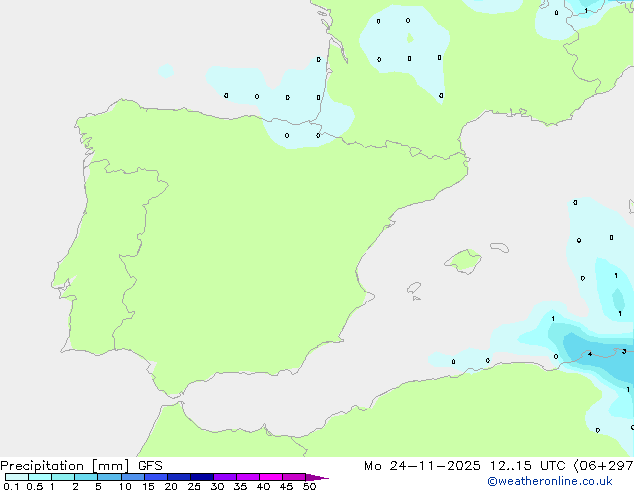Click the "20" legend scale label
634x490 pixels.
pyautogui.click(x=171, y=486)
